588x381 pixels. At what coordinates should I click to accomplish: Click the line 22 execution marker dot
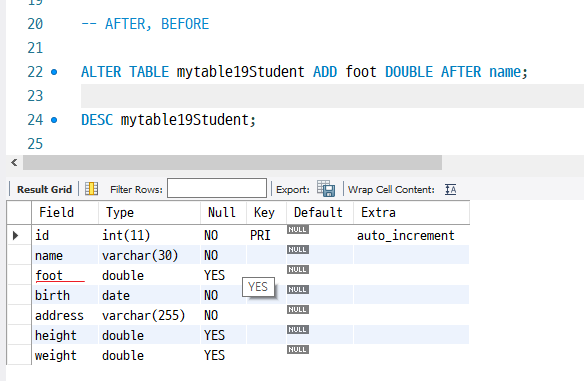[54, 72]
